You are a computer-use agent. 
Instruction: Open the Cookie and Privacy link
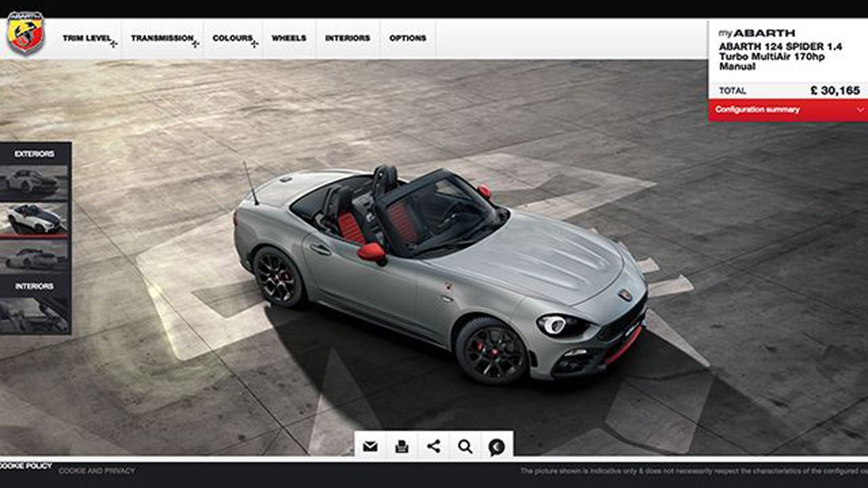97,471
